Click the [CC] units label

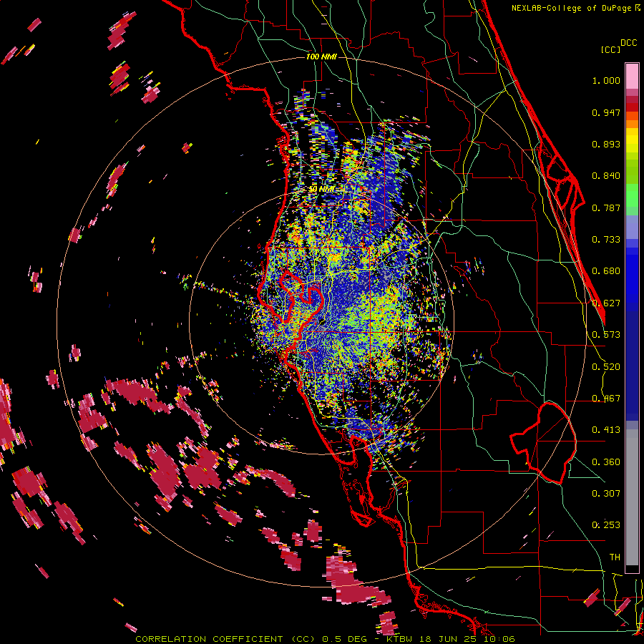tap(610, 49)
